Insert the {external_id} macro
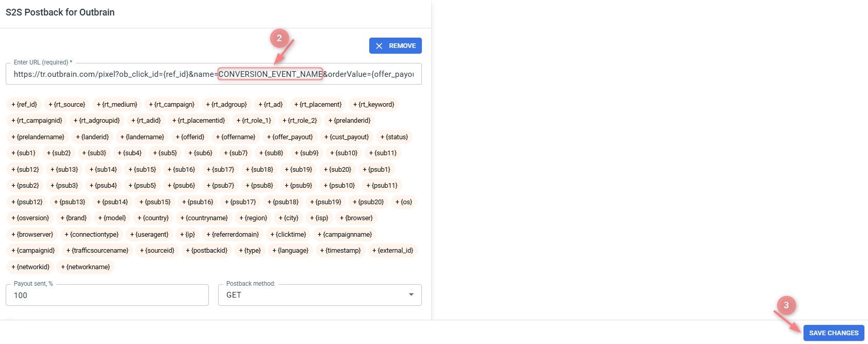The height and width of the screenshot is (344, 868). click(393, 251)
